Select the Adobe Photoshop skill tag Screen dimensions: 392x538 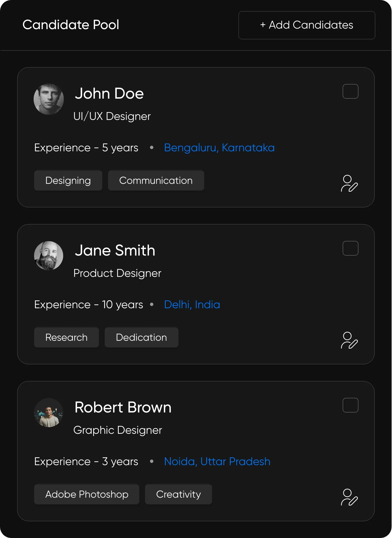tap(87, 494)
